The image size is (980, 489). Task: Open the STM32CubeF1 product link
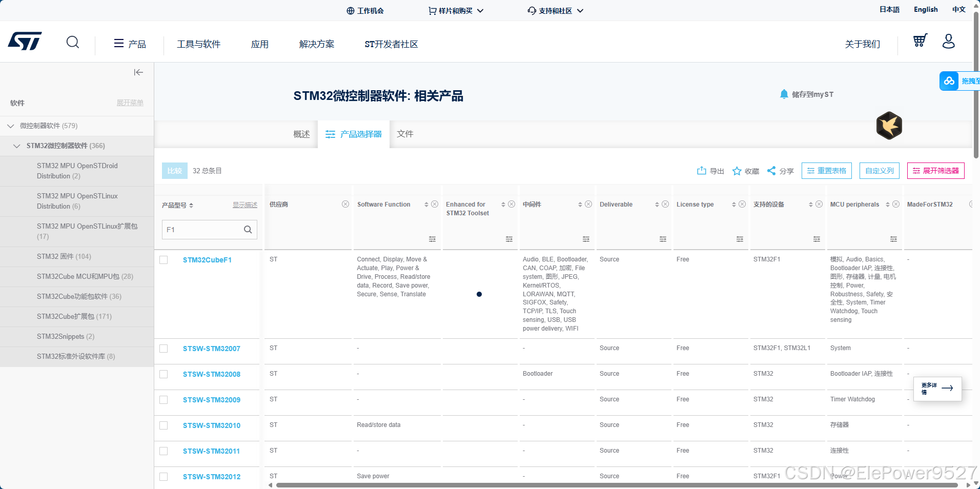click(x=207, y=260)
